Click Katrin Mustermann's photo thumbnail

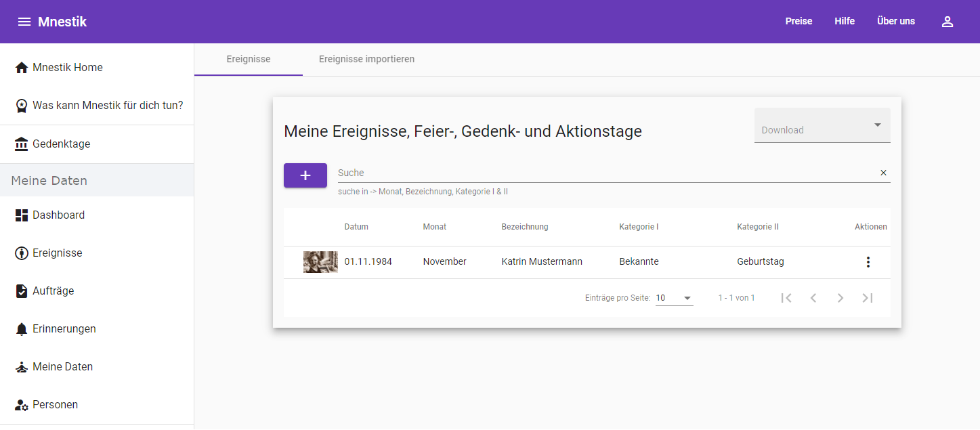point(320,262)
